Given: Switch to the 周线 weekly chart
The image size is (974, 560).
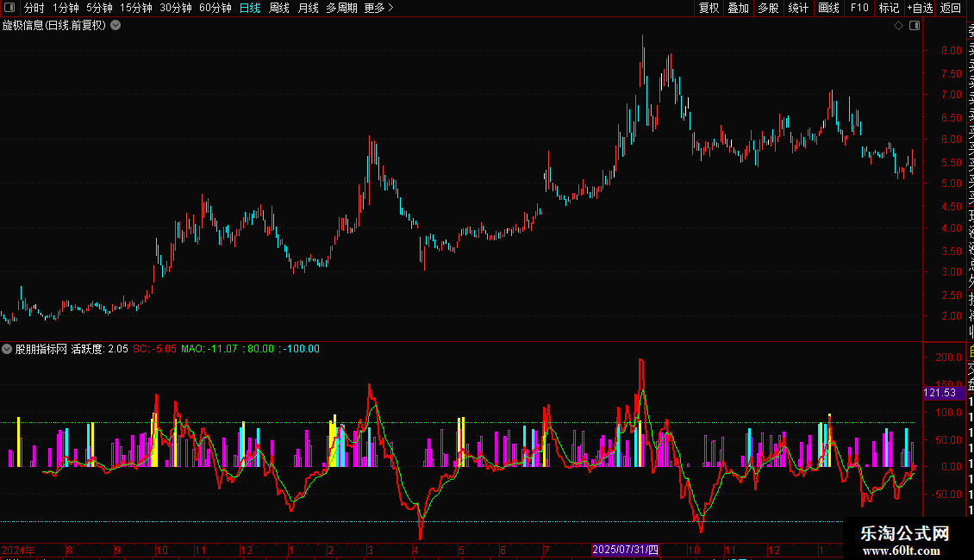Looking at the screenshot, I should [279, 8].
